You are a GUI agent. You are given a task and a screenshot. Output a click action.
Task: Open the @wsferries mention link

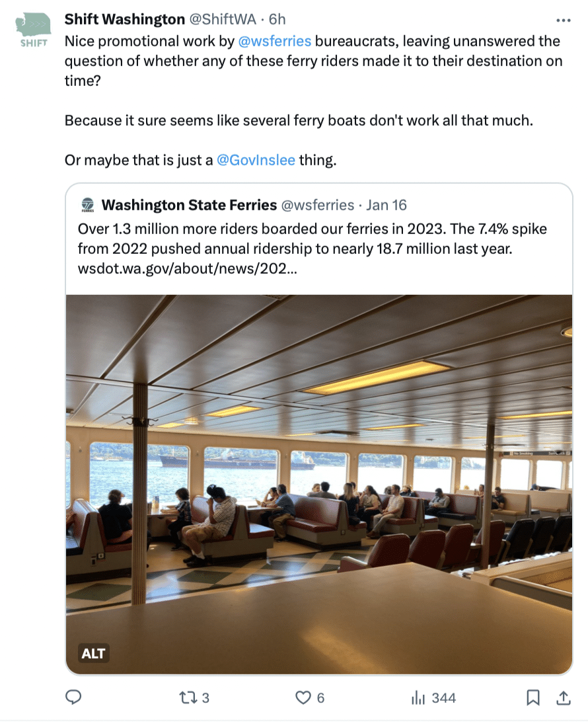pyautogui.click(x=275, y=41)
